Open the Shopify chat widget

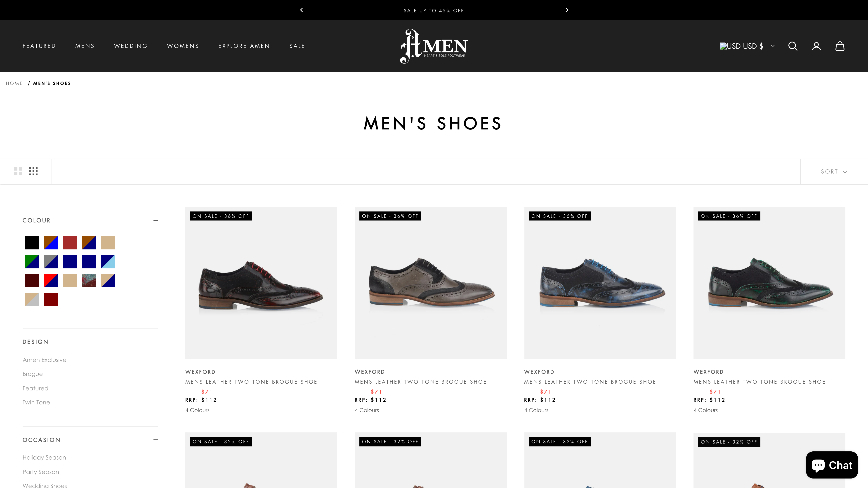click(x=832, y=465)
